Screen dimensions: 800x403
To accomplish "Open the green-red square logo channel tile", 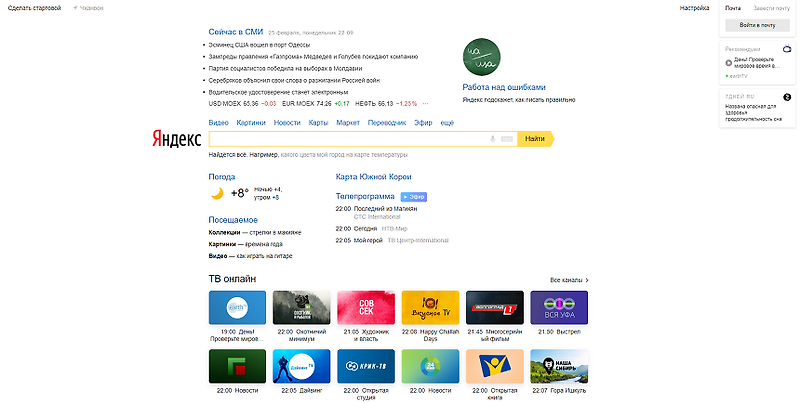I will pos(237,366).
